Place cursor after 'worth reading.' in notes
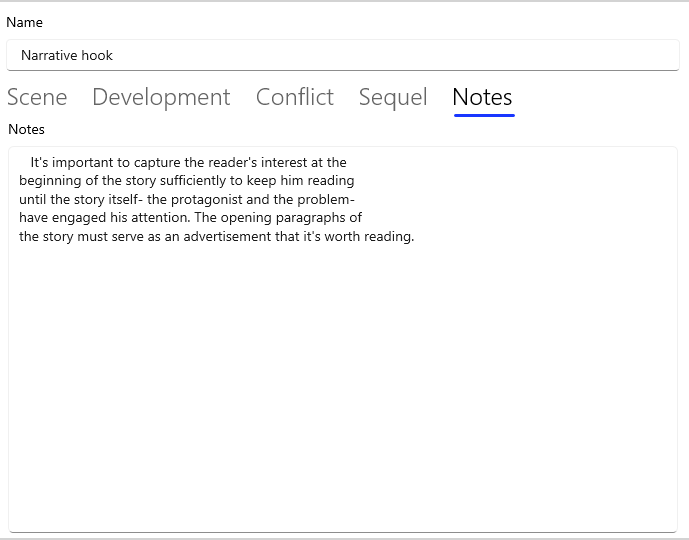The height and width of the screenshot is (540, 689). (x=414, y=237)
